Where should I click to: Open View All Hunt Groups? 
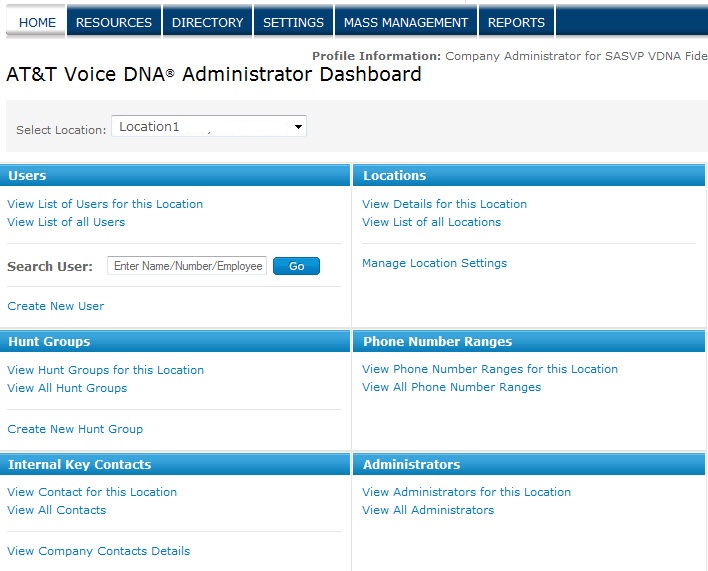(67, 388)
